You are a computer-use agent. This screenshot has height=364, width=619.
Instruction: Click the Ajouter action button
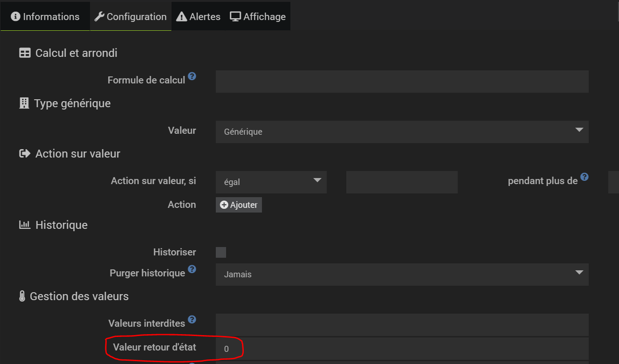point(239,205)
